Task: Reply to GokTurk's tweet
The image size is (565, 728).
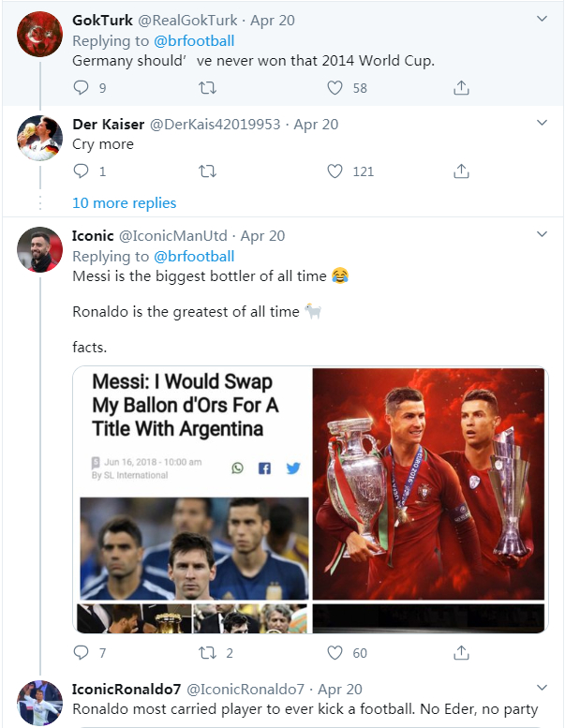Action: [82, 88]
